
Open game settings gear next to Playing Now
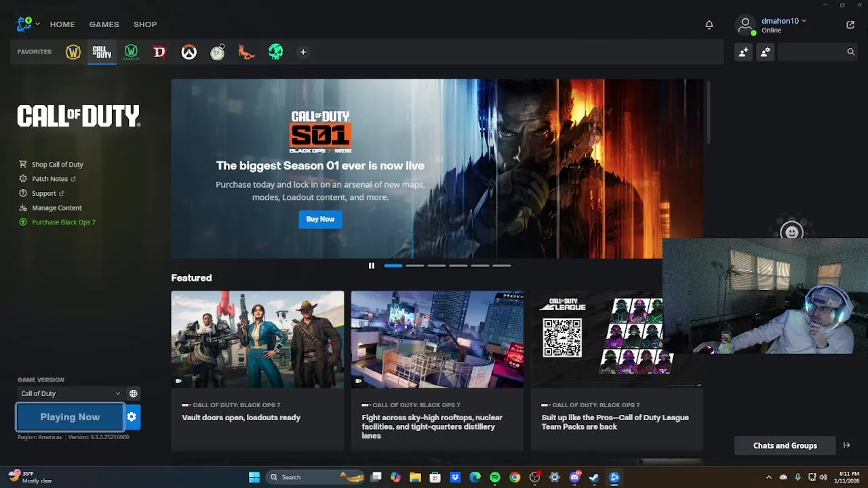click(x=132, y=417)
